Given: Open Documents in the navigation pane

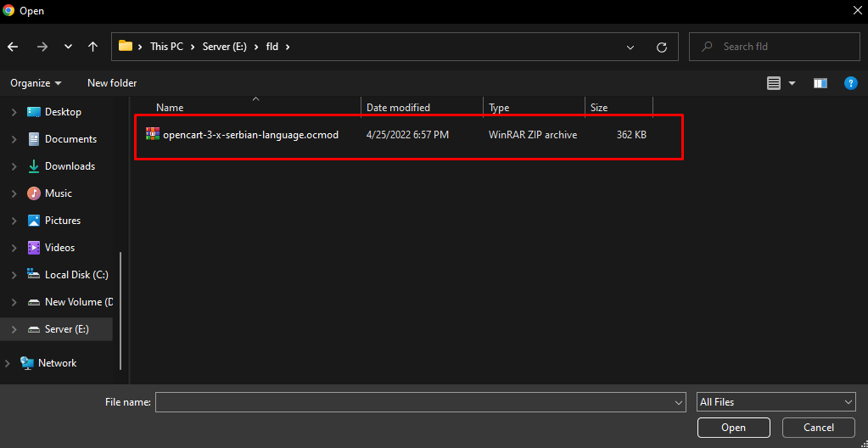Looking at the screenshot, I should 71,139.
